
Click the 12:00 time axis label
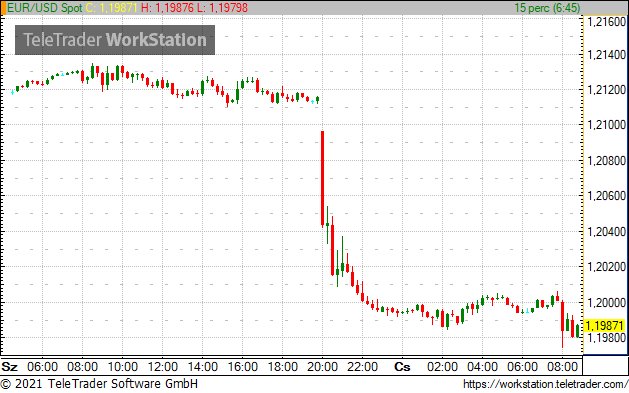point(162,367)
